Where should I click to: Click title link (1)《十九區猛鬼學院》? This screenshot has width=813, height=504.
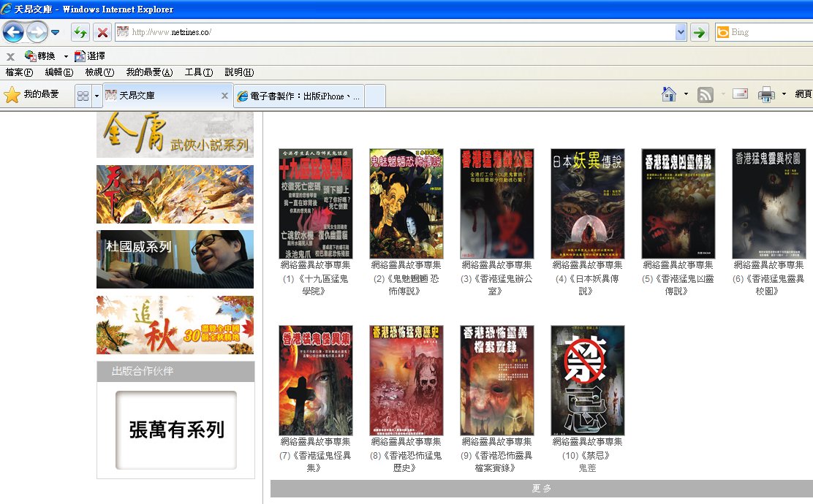[316, 285]
